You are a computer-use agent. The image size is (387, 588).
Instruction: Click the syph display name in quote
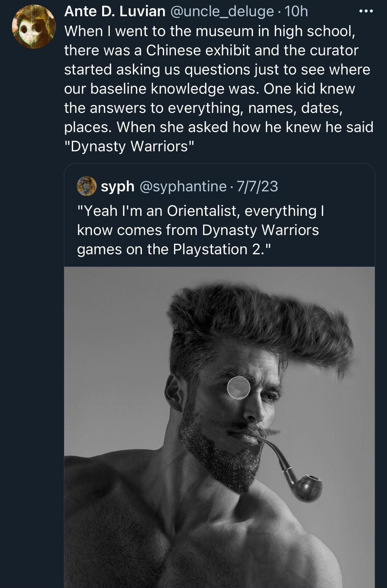tap(118, 186)
